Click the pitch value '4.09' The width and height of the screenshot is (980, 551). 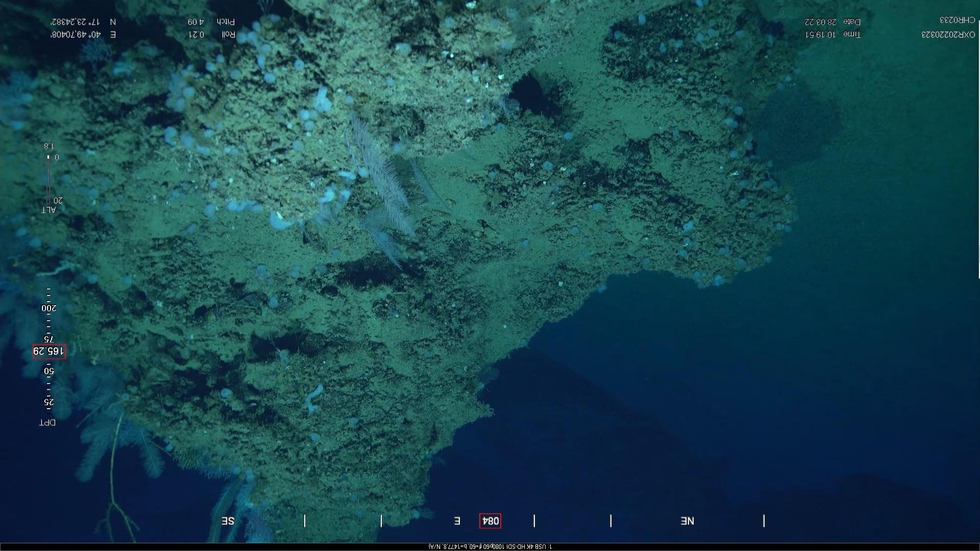pos(195,22)
